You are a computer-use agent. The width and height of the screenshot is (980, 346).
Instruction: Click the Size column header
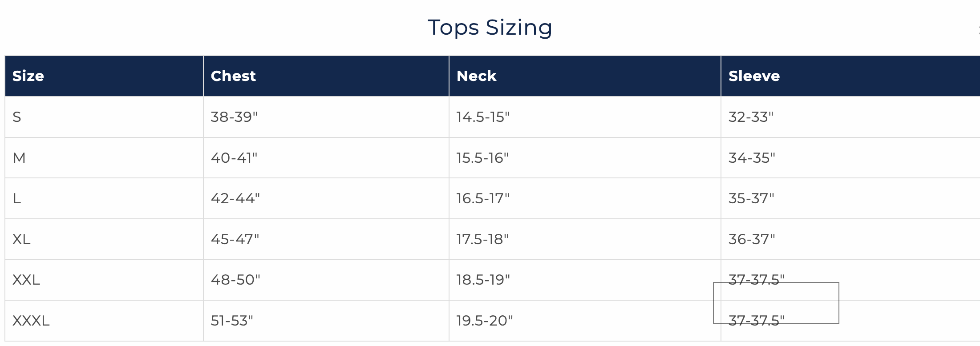28,76
